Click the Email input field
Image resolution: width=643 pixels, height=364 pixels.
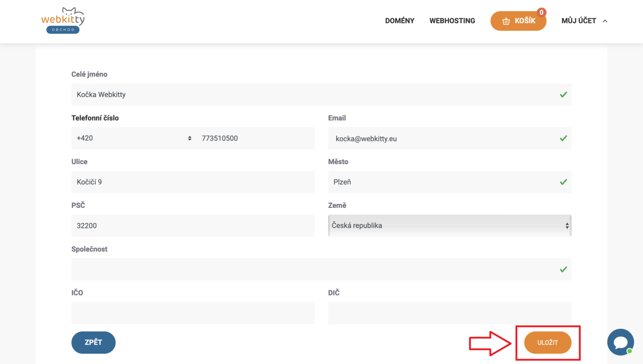pos(450,138)
